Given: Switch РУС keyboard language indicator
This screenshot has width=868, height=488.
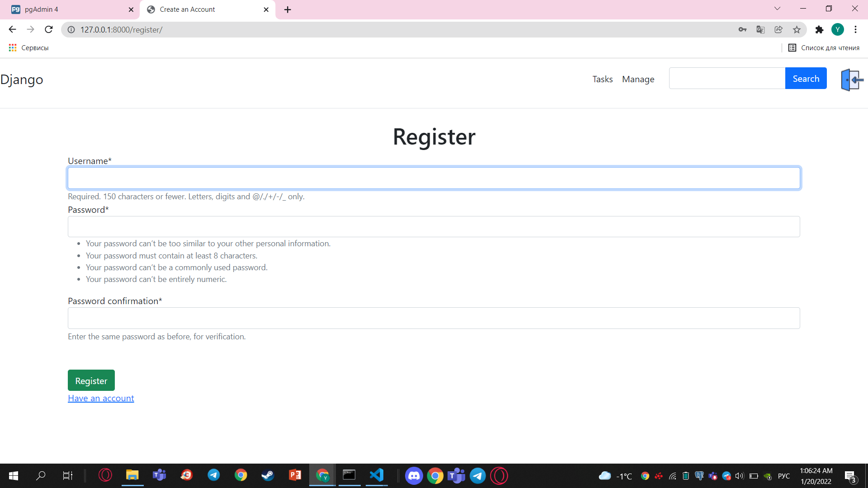Looking at the screenshot, I should click(784, 476).
